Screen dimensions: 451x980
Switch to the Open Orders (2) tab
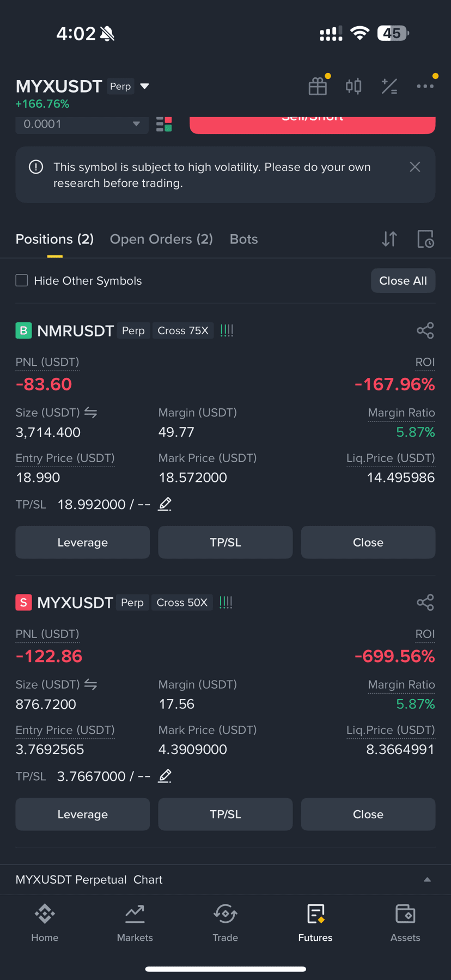(161, 239)
